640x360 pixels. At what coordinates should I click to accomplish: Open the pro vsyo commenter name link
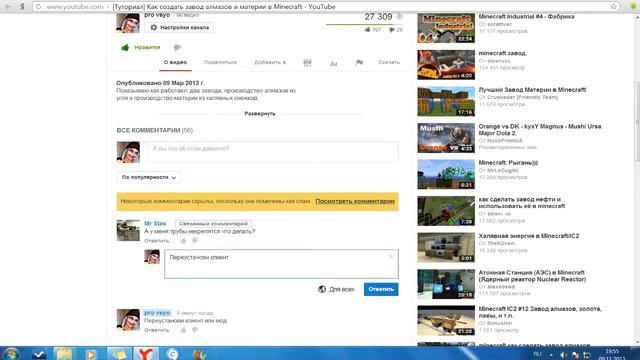tap(157, 313)
